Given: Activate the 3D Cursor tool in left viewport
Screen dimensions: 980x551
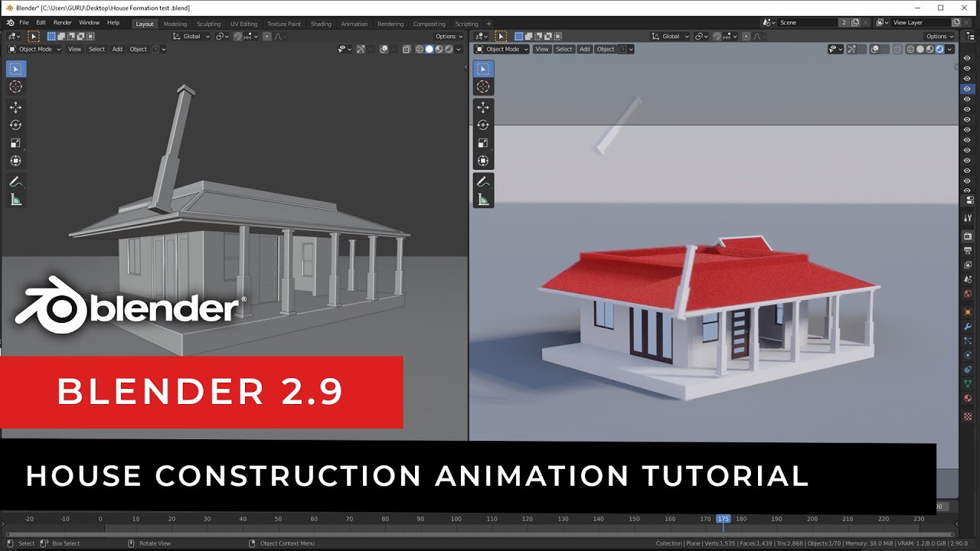Looking at the screenshot, I should [15, 86].
